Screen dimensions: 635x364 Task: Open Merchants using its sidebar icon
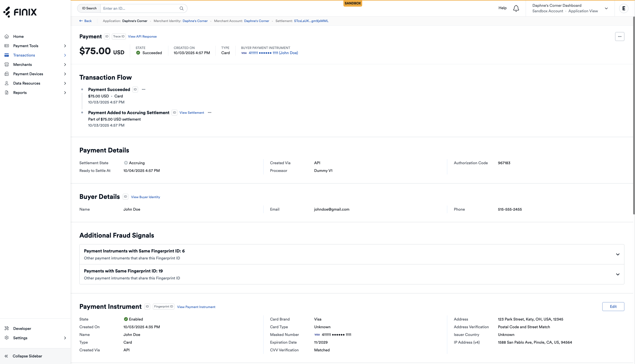point(7,65)
